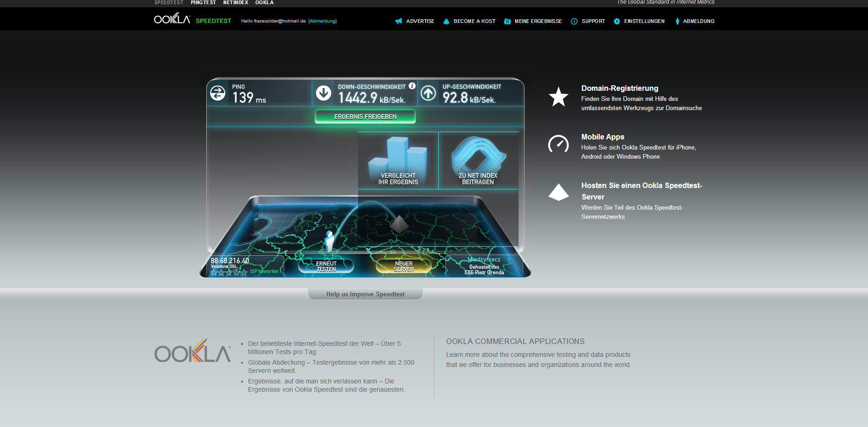Viewport: 868px width, 427px height.
Task: Open BECOME A HOST menu item
Action: click(x=475, y=21)
